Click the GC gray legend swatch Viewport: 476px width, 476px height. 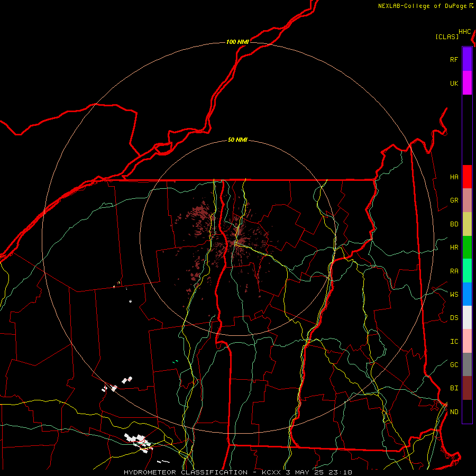pyautogui.click(x=467, y=364)
